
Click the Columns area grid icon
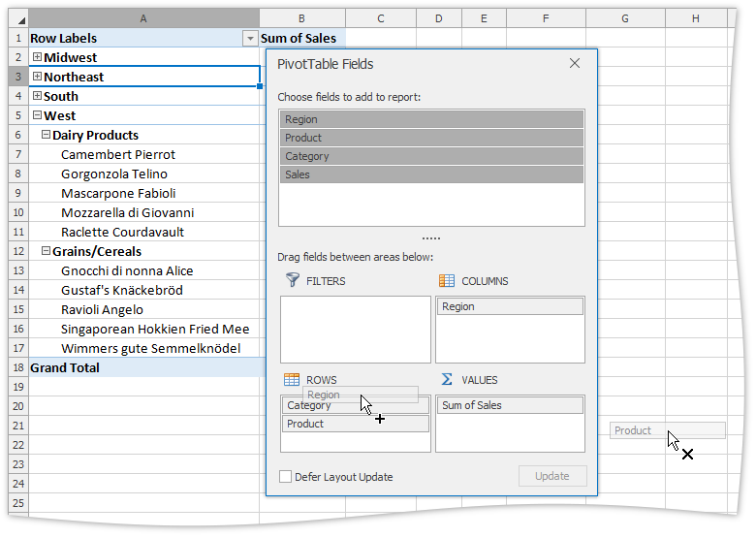coord(447,280)
